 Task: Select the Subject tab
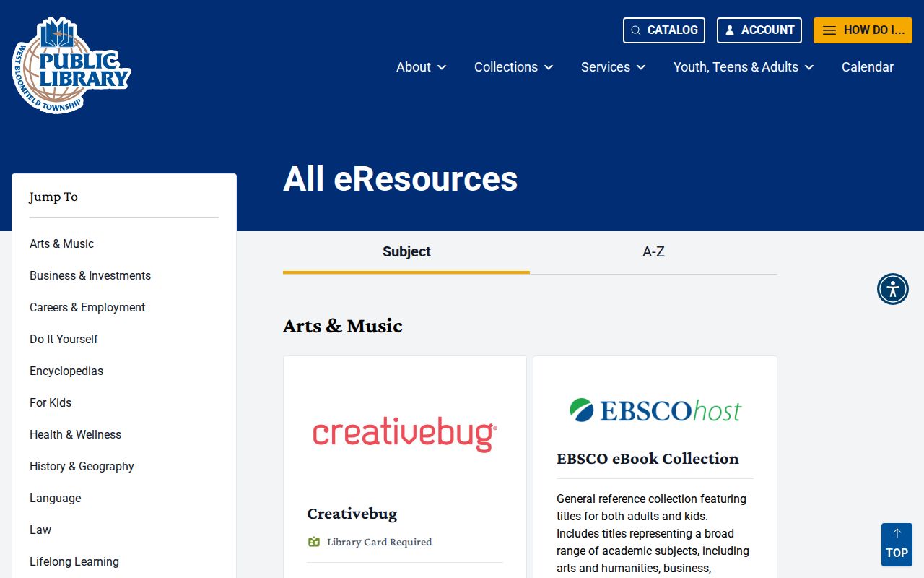point(406,252)
